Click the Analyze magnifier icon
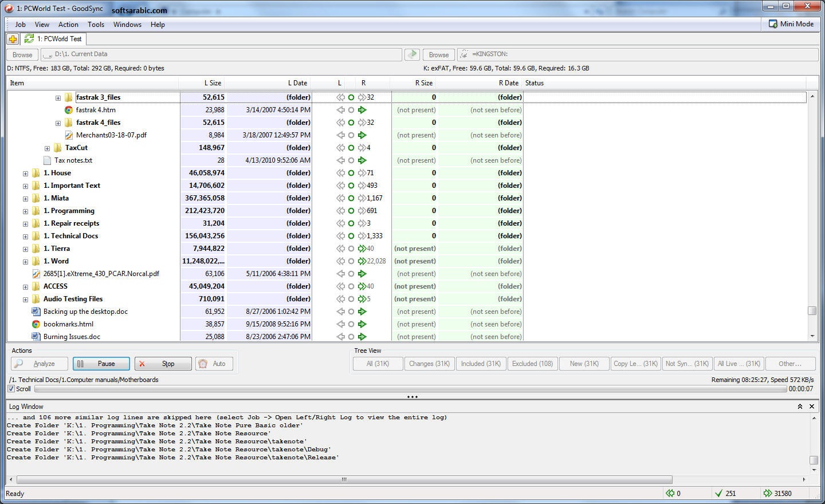This screenshot has width=825, height=504. tap(19, 364)
